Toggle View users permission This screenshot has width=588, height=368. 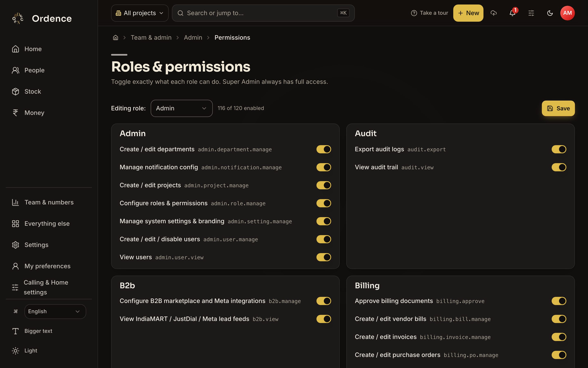tap(324, 257)
